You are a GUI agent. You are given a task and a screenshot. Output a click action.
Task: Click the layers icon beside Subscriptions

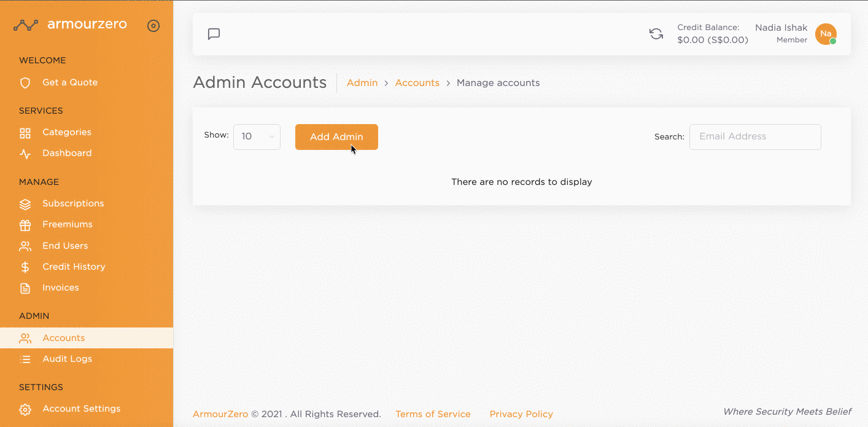click(x=25, y=204)
